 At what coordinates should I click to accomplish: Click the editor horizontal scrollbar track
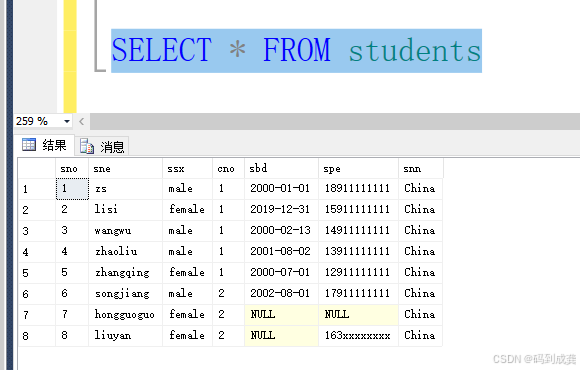click(335, 121)
